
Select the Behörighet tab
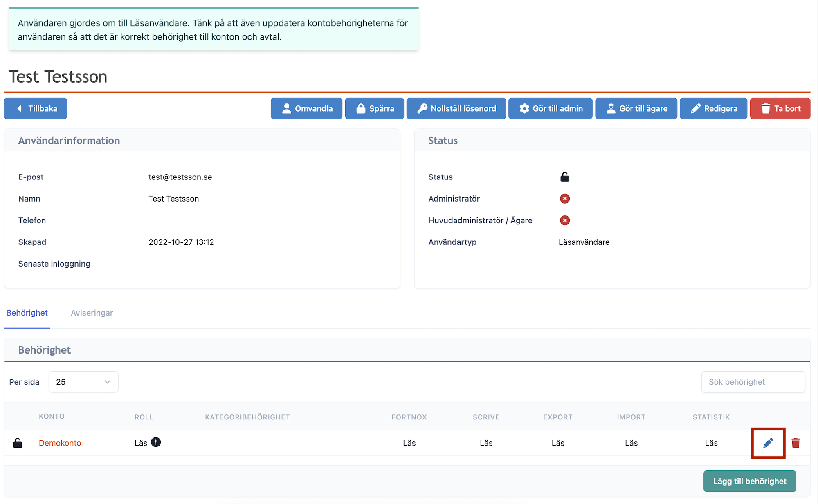[x=27, y=313]
